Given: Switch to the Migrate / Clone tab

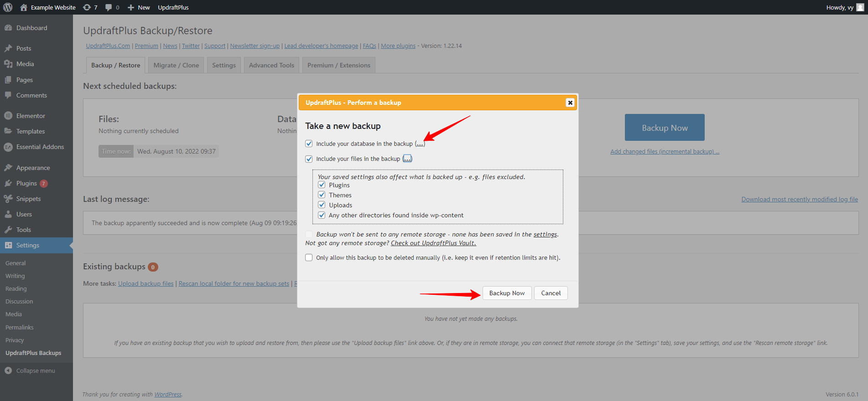Looking at the screenshot, I should 176,65.
